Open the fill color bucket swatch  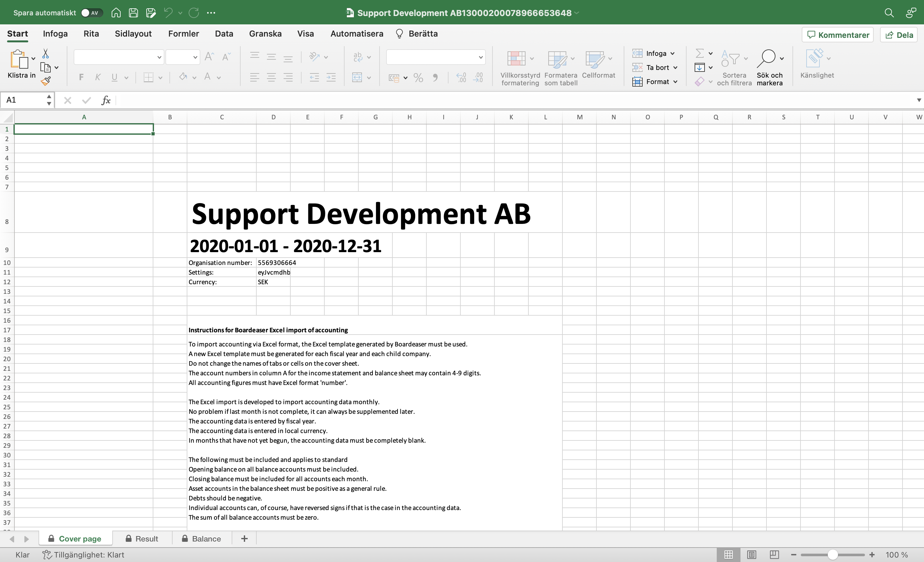click(x=183, y=77)
